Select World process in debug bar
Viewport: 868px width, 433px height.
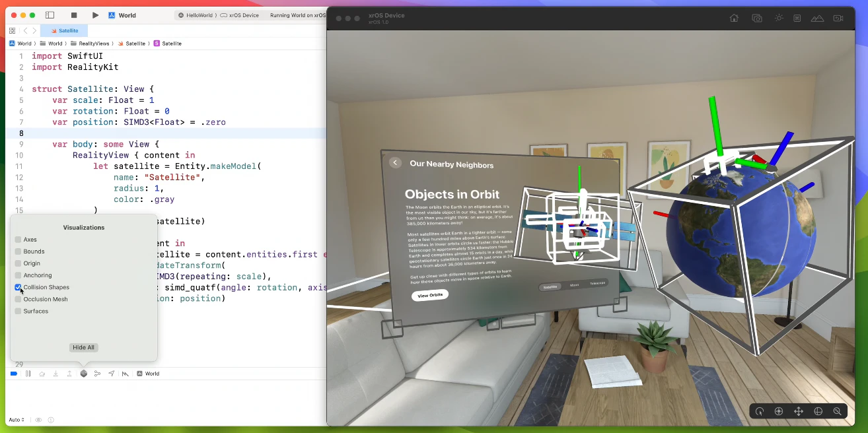[148, 374]
